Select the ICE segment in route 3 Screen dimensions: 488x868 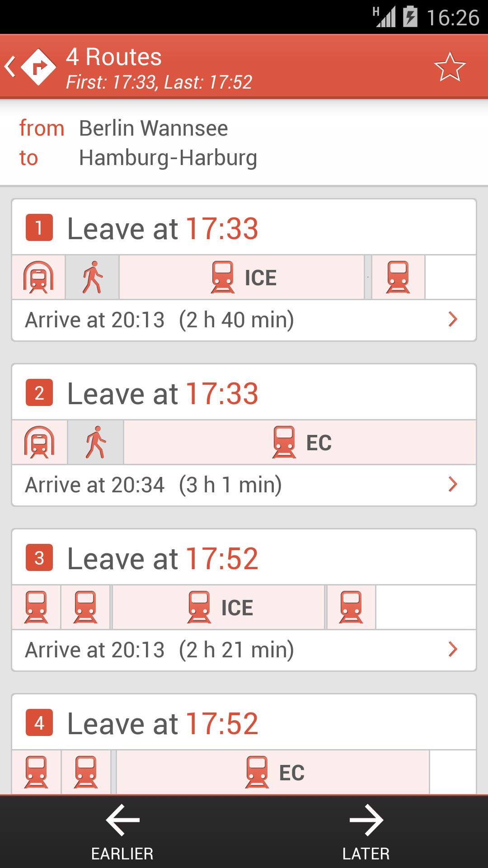click(219, 607)
